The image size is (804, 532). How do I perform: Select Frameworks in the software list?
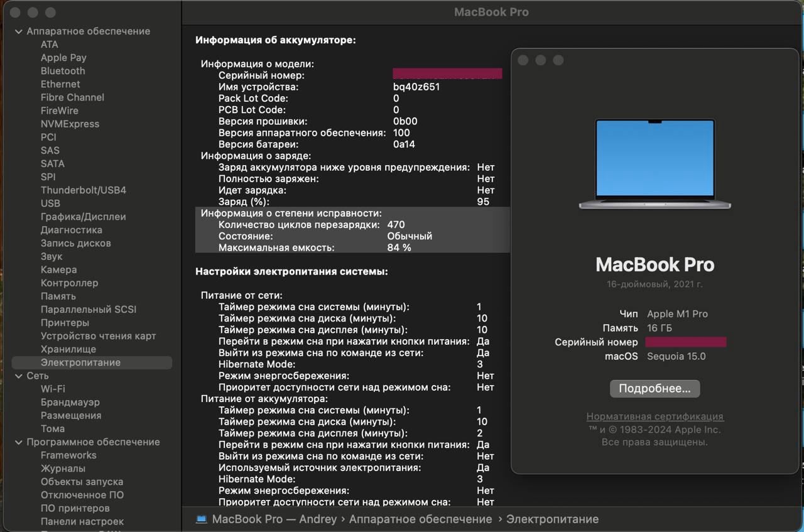tap(68, 455)
